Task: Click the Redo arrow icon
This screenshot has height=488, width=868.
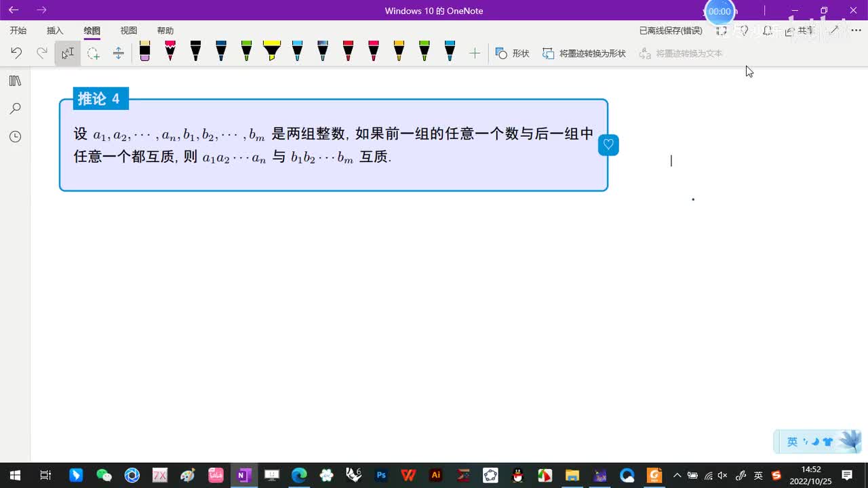Action: click(x=42, y=53)
